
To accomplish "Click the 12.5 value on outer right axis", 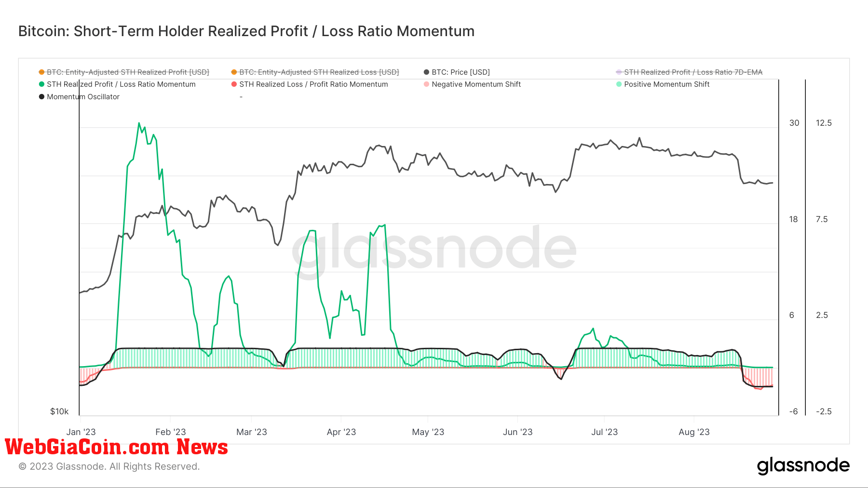I will coord(824,123).
